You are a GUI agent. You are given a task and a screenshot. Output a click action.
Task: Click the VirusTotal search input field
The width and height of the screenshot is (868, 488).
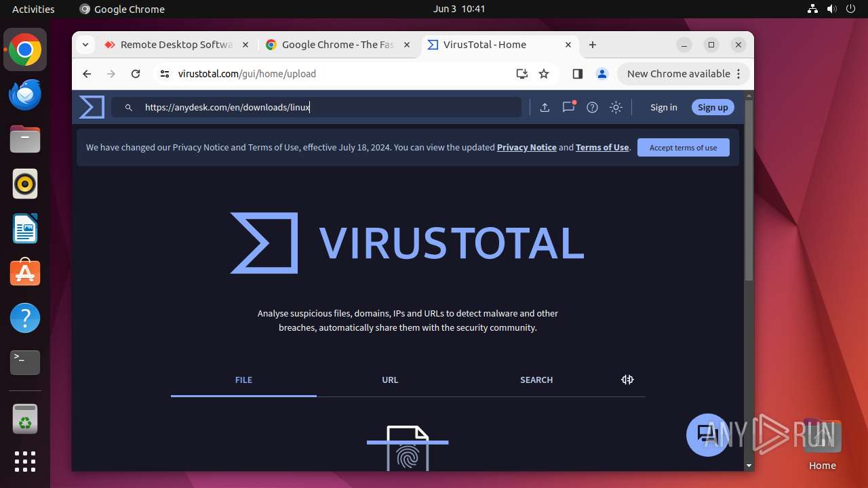(317, 107)
